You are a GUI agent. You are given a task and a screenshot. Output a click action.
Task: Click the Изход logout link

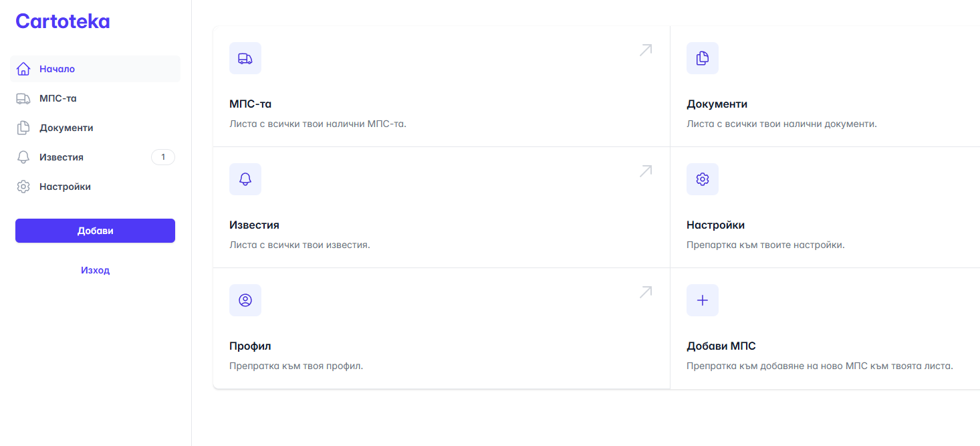click(95, 270)
